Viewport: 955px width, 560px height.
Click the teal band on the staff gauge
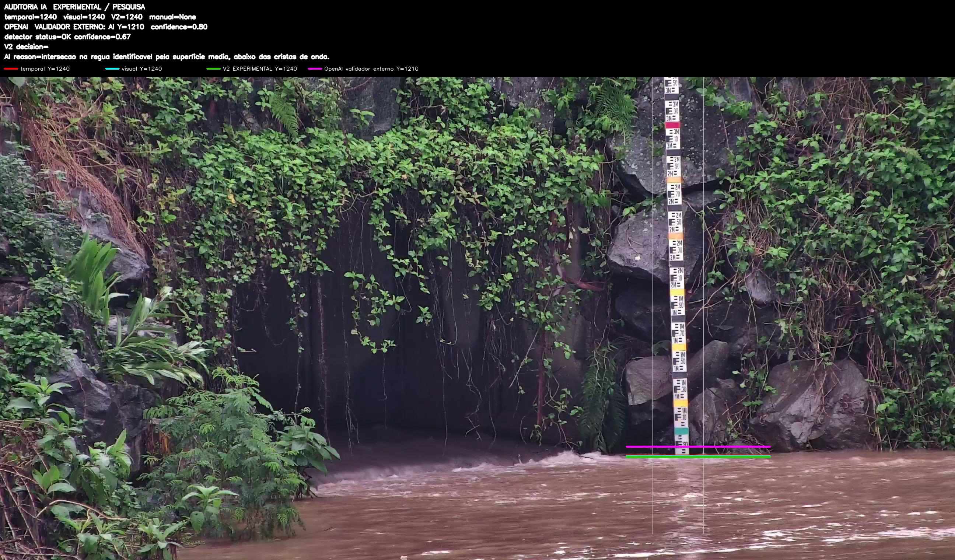681,431
